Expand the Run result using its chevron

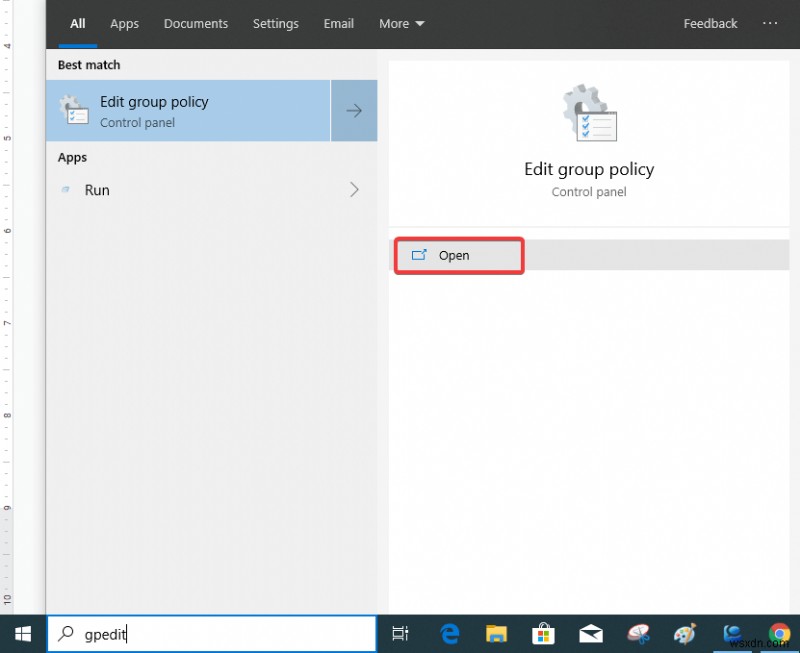click(x=353, y=189)
